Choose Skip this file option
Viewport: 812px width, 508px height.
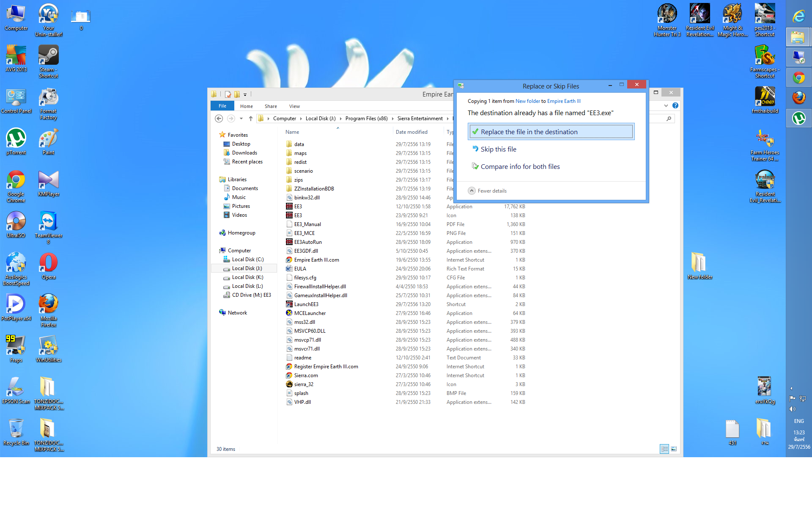498,149
